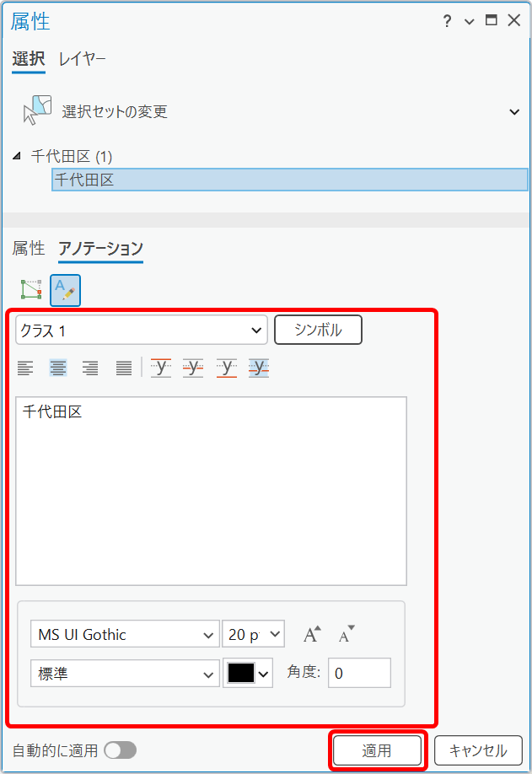Set vertical alignment to top
Image resolution: width=532 pixels, height=774 pixels.
[x=161, y=368]
